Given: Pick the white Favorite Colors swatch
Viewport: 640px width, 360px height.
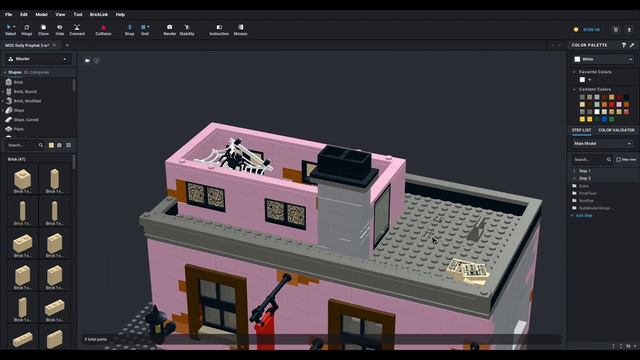Looking at the screenshot, I should (x=582, y=80).
